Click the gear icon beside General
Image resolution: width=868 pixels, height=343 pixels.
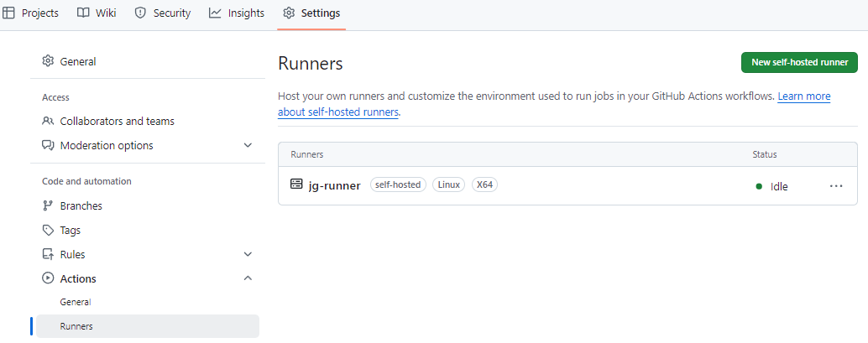tap(48, 61)
